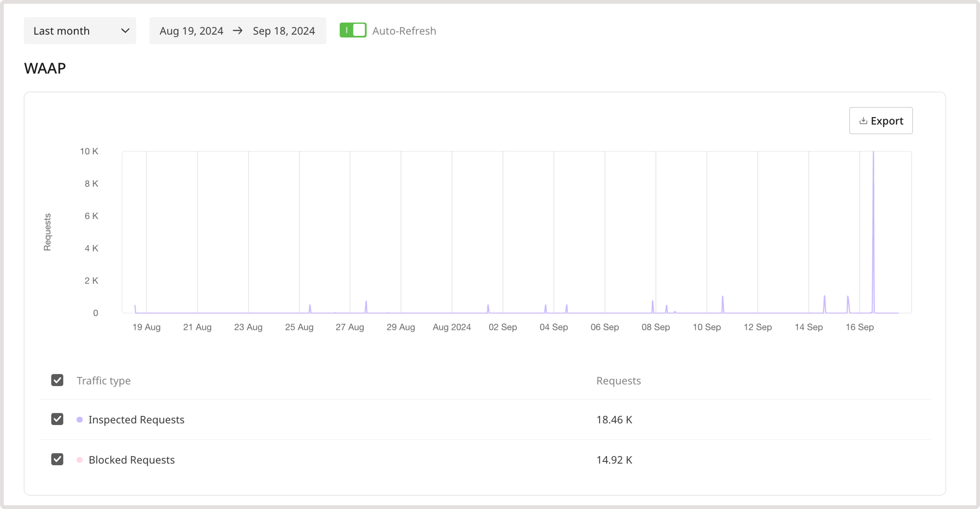Click the purple dot next to Inspected Requests
Screen dimensions: 980x509
pyautogui.click(x=79, y=420)
